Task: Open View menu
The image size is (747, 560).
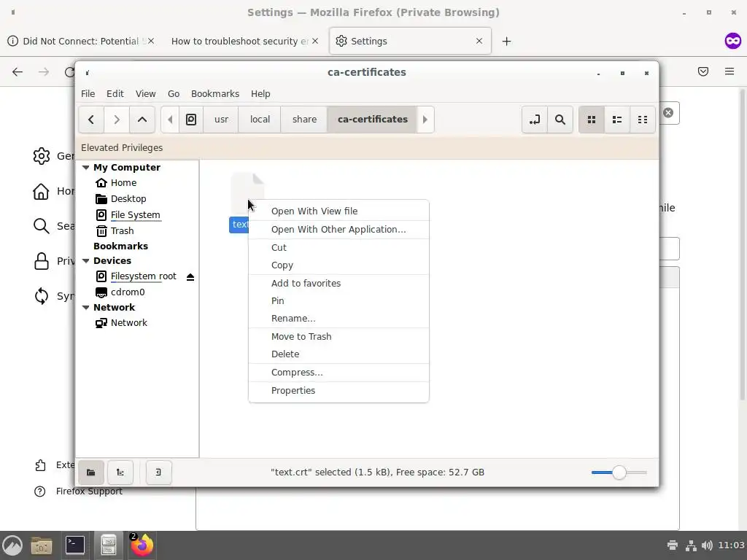Action: 145,94
